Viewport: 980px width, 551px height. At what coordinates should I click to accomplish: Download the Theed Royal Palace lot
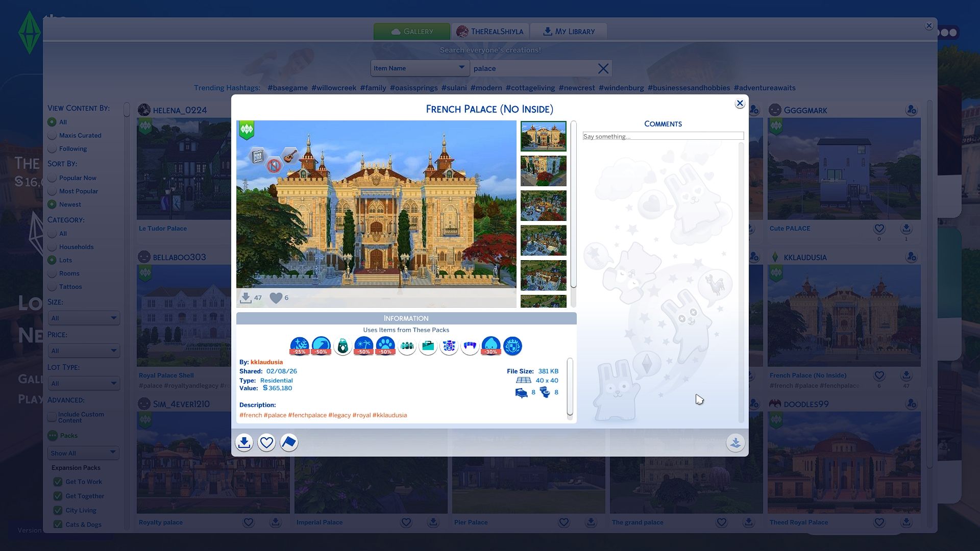click(906, 522)
